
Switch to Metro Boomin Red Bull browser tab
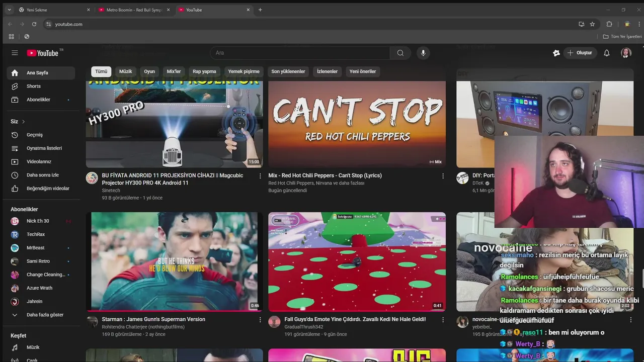click(x=134, y=10)
